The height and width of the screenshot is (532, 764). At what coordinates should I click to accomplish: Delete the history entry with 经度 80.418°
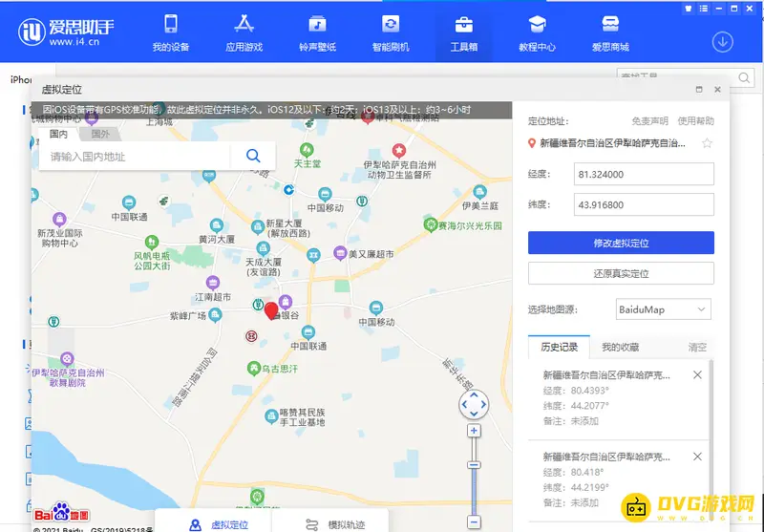click(697, 457)
